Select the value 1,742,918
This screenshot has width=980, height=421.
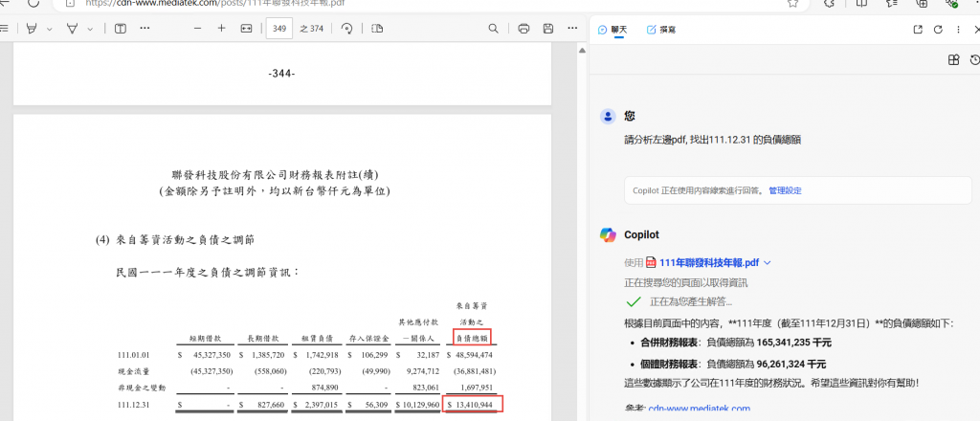click(321, 355)
